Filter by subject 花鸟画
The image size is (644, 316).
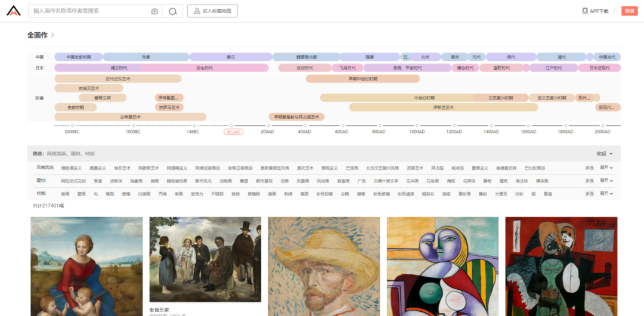pos(433,181)
